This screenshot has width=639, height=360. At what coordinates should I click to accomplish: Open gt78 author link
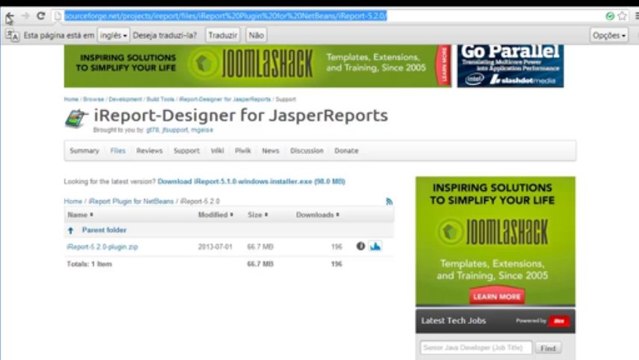[152, 130]
